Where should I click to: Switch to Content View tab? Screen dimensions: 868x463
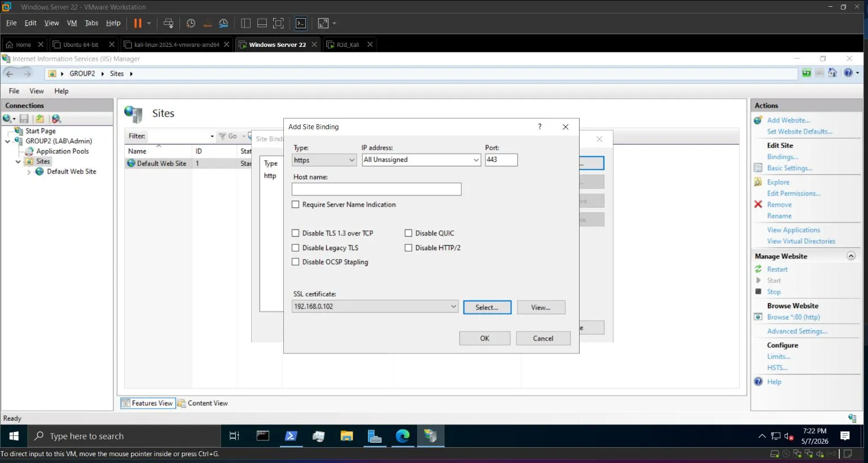coord(203,403)
